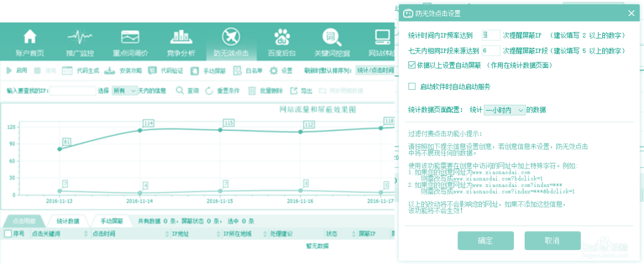Click the 输入要查找的IP search field

pos(73,91)
